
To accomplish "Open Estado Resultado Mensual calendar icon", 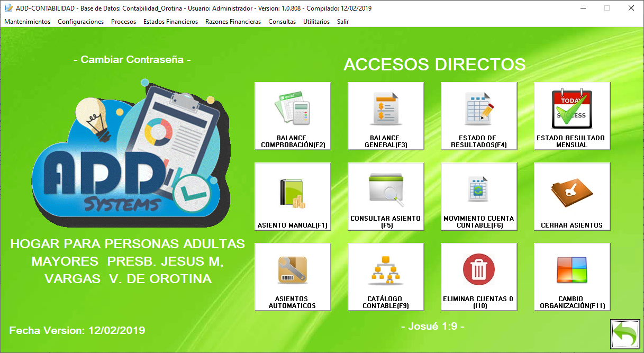I will pos(572,110).
